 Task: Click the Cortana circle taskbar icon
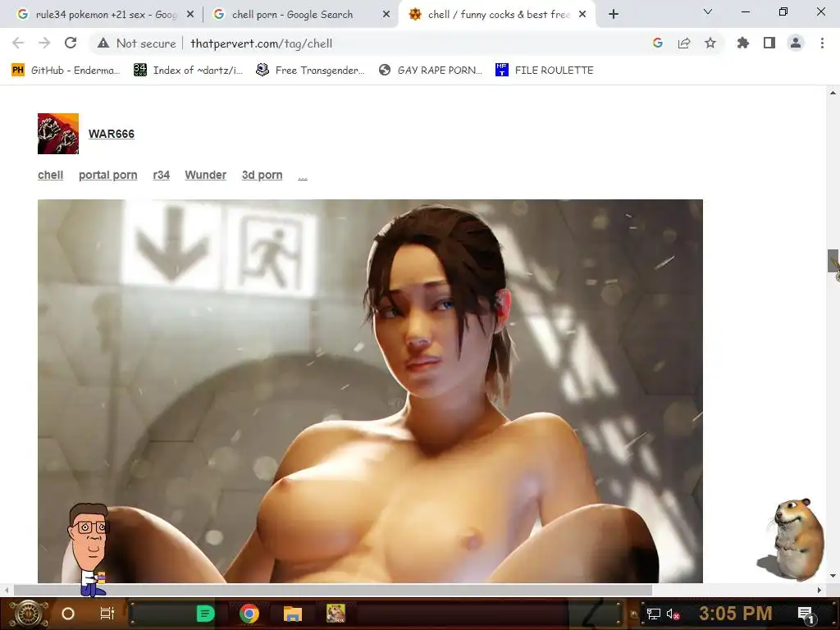[x=68, y=614]
